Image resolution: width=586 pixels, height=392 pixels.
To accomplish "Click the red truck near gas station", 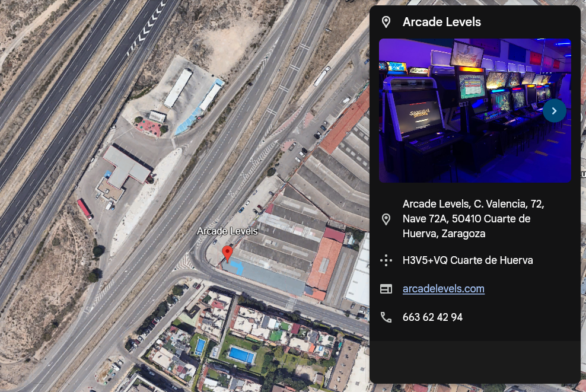I will (x=85, y=209).
